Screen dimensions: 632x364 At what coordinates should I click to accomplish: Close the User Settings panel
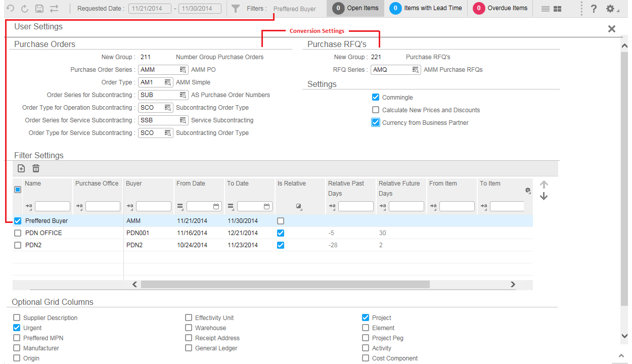[x=612, y=29]
